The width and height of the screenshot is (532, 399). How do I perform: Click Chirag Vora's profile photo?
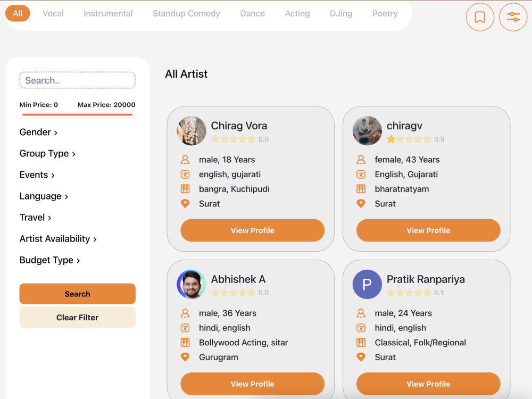192,131
